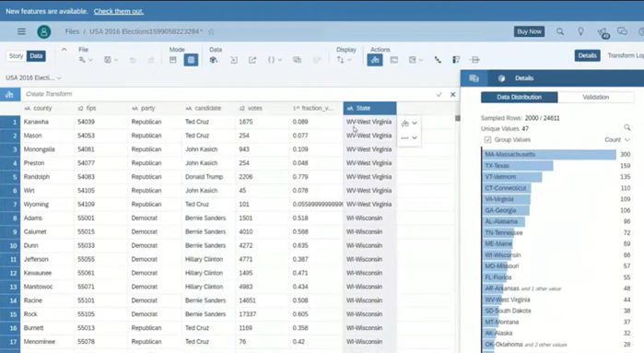Click the data source icon in Data group
644x353 pixels.
pyautogui.click(x=214, y=60)
